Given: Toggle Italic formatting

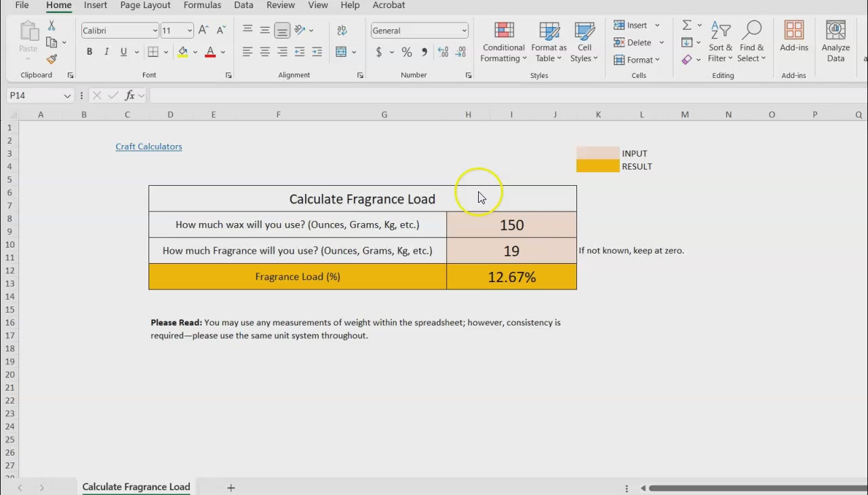Looking at the screenshot, I should click(106, 52).
